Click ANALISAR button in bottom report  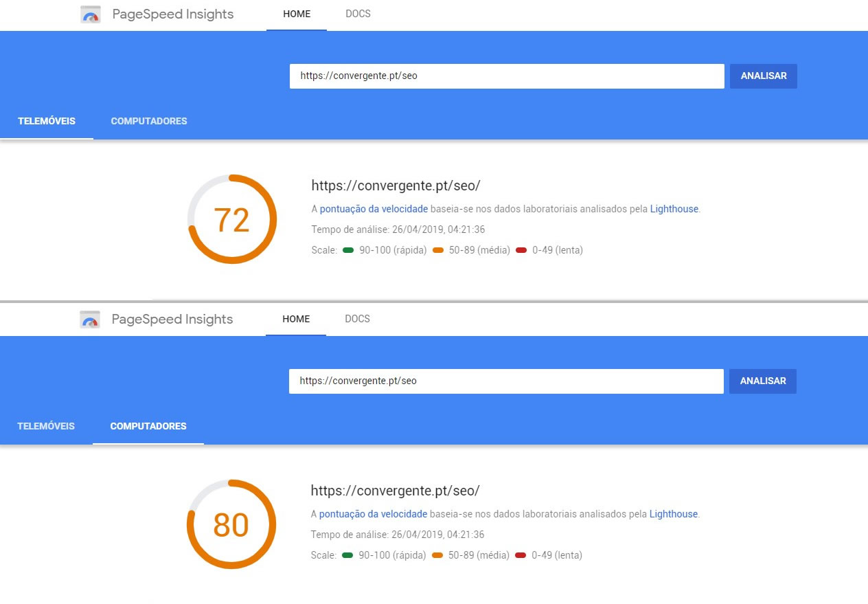[x=763, y=381]
